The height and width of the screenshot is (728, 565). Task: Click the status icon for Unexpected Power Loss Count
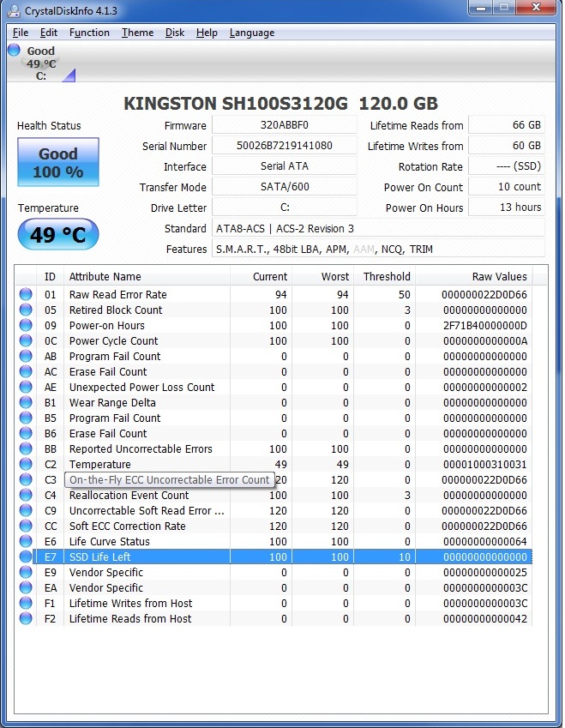[x=26, y=387]
